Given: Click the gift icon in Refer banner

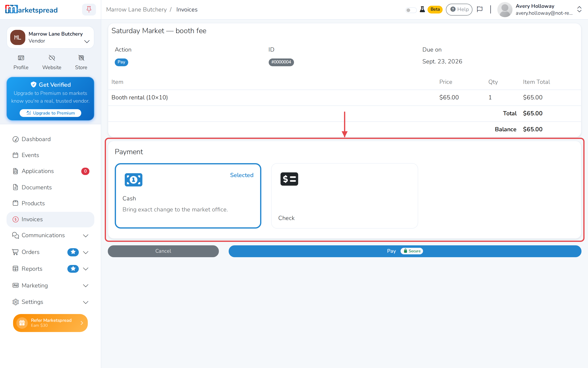Looking at the screenshot, I should pos(22,323).
